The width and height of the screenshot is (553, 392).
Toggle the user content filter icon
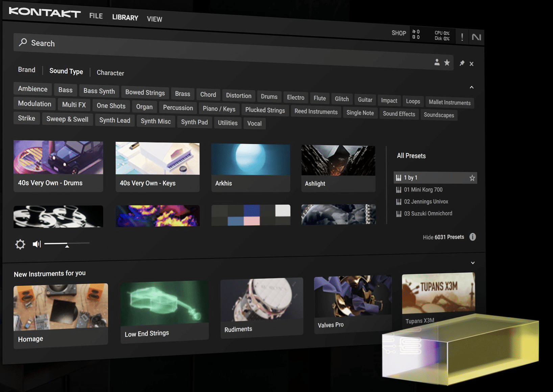[x=437, y=62]
